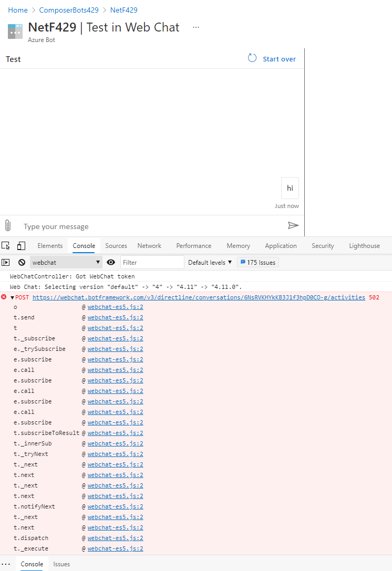392x571 pixels.
Task: Click webchat-es5.js:2 link beside t._execute
Action: [115, 548]
